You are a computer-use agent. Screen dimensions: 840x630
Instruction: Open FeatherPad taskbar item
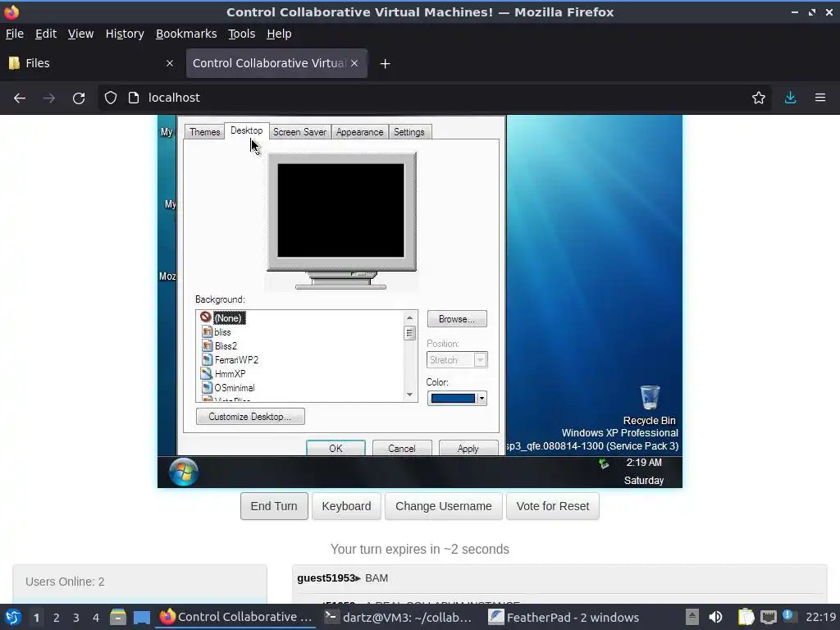click(x=564, y=617)
